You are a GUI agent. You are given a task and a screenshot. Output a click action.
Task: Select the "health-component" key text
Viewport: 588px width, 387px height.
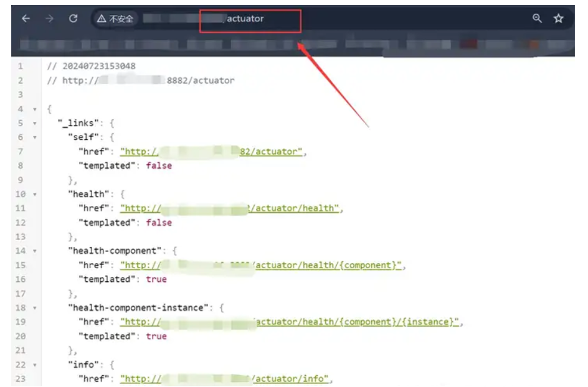pos(115,251)
